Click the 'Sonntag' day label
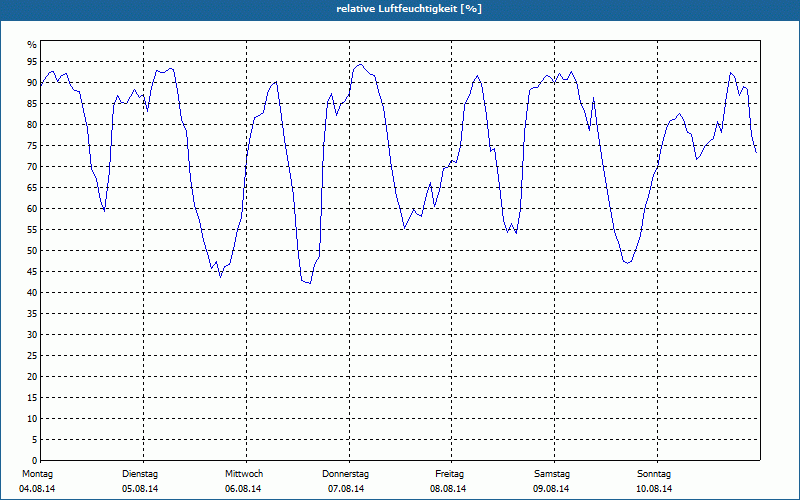Screen dimensions: 800x500 point(654,474)
